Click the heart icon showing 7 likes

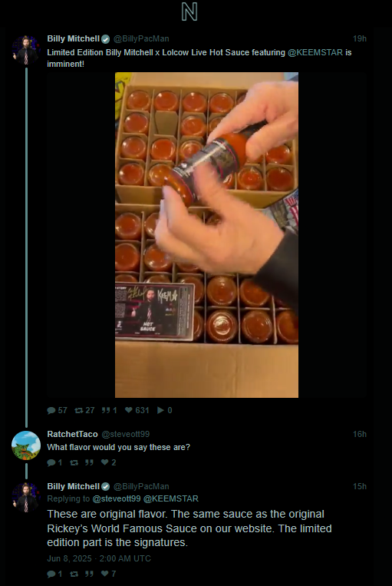tap(105, 574)
